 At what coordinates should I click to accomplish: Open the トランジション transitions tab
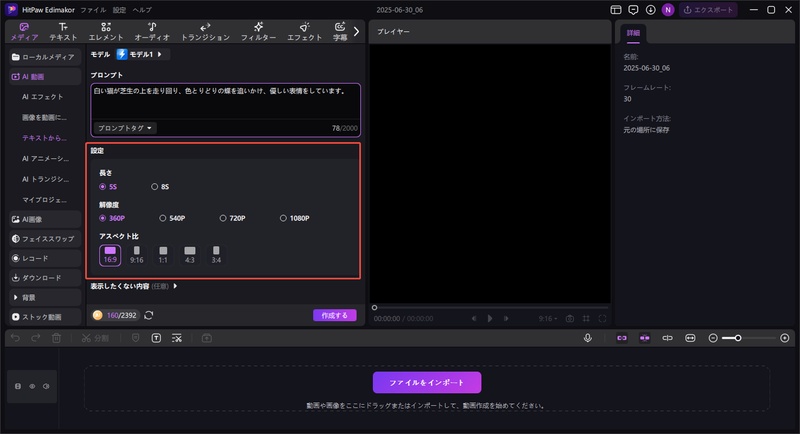tap(206, 32)
